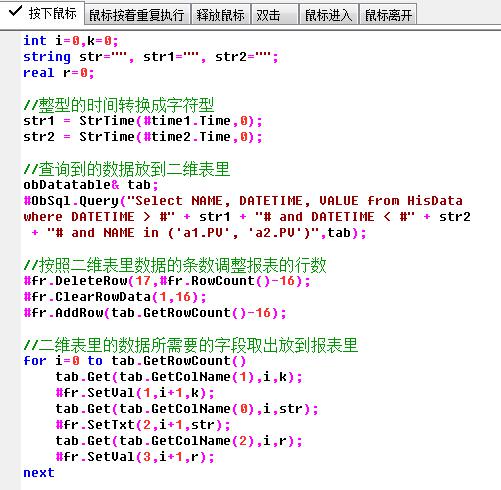
Task: Click the 'where DATETIME >' query line
Action: (x=247, y=217)
